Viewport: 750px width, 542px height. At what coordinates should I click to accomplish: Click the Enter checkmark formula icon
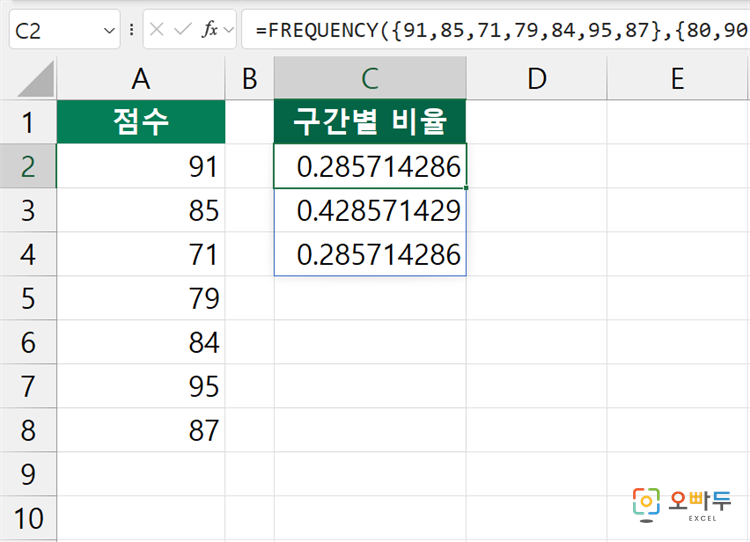[183, 30]
